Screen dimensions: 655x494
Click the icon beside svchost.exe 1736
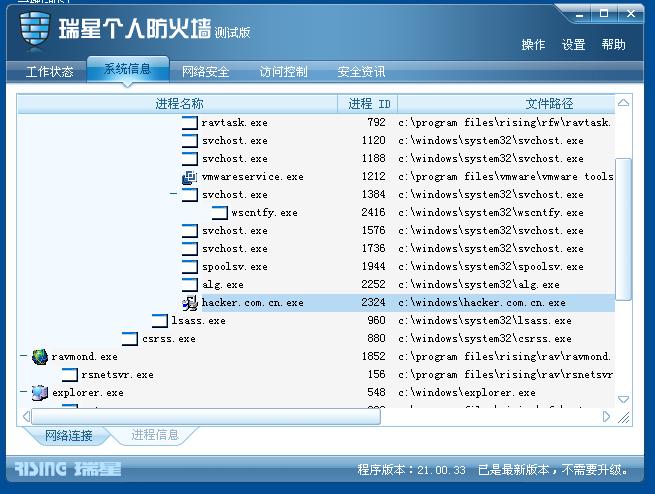190,248
